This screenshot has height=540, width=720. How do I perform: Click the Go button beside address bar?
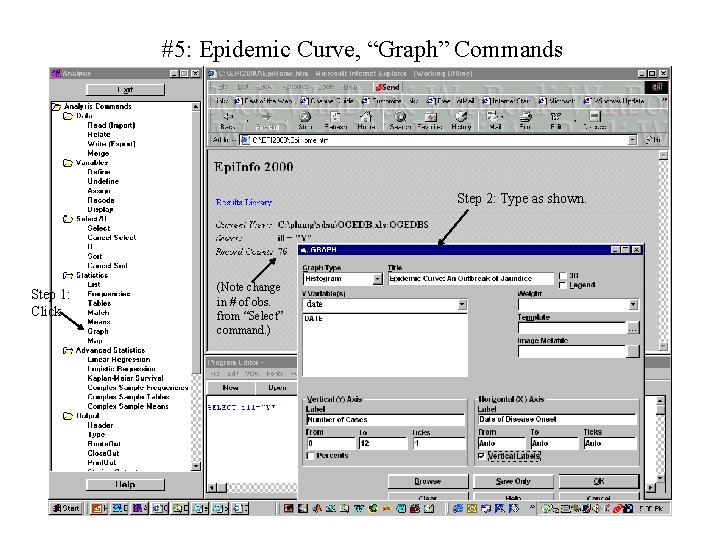point(654,140)
